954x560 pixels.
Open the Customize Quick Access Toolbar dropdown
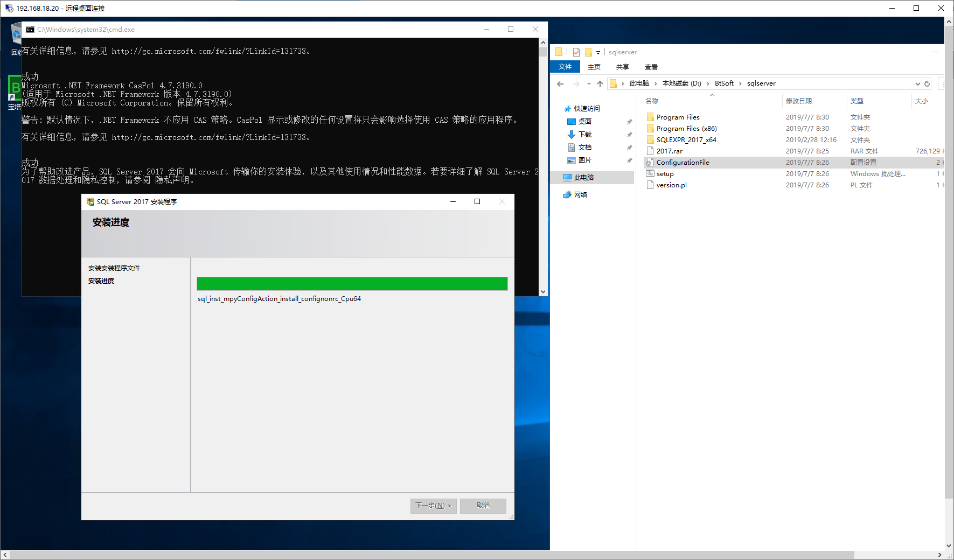(x=598, y=53)
